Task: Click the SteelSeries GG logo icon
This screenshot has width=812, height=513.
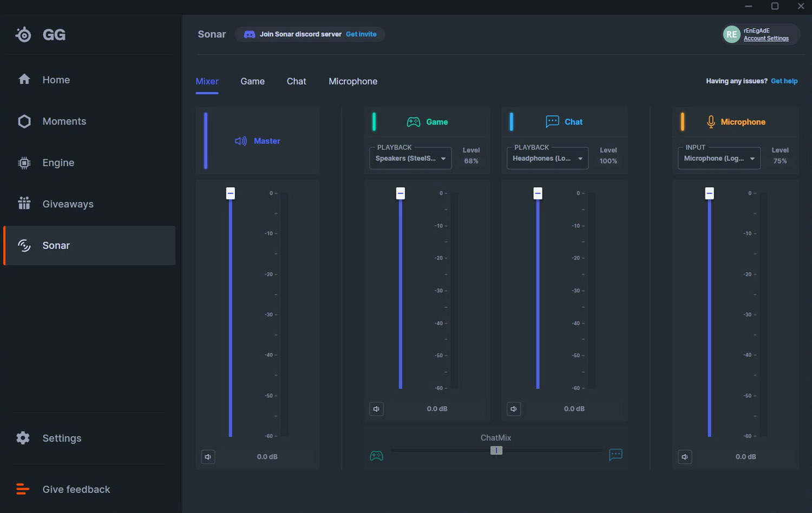Action: (23, 35)
